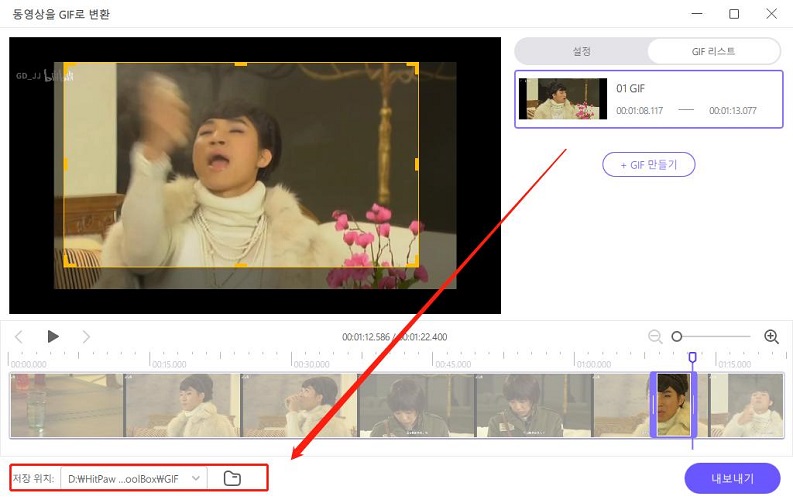This screenshot has width=793, height=500.
Task: Select the 01 GIF list item
Action: pyautogui.click(x=648, y=99)
